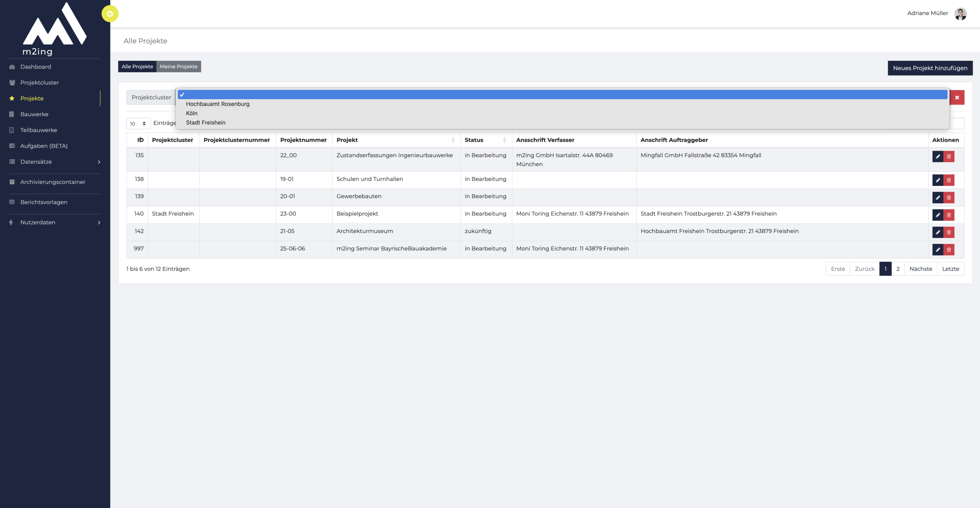This screenshot has height=508, width=980.
Task: Click pencil icon for project 997
Action: (938, 250)
